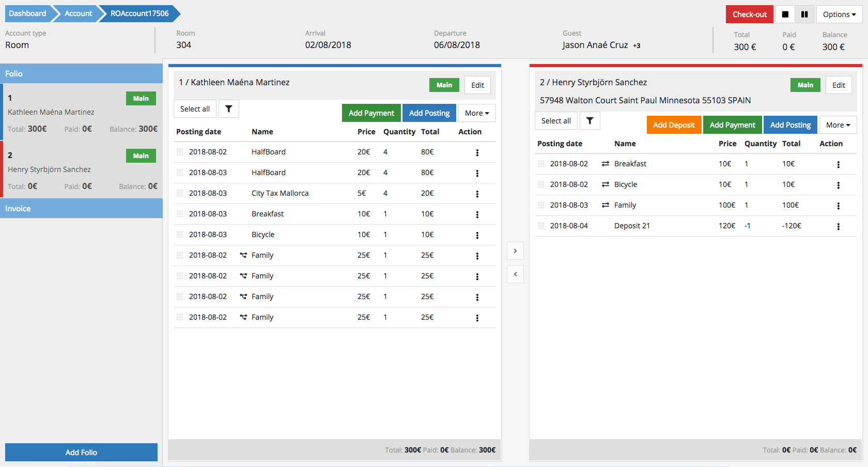Expand the More dropdown in folio 2

pyautogui.click(x=838, y=125)
